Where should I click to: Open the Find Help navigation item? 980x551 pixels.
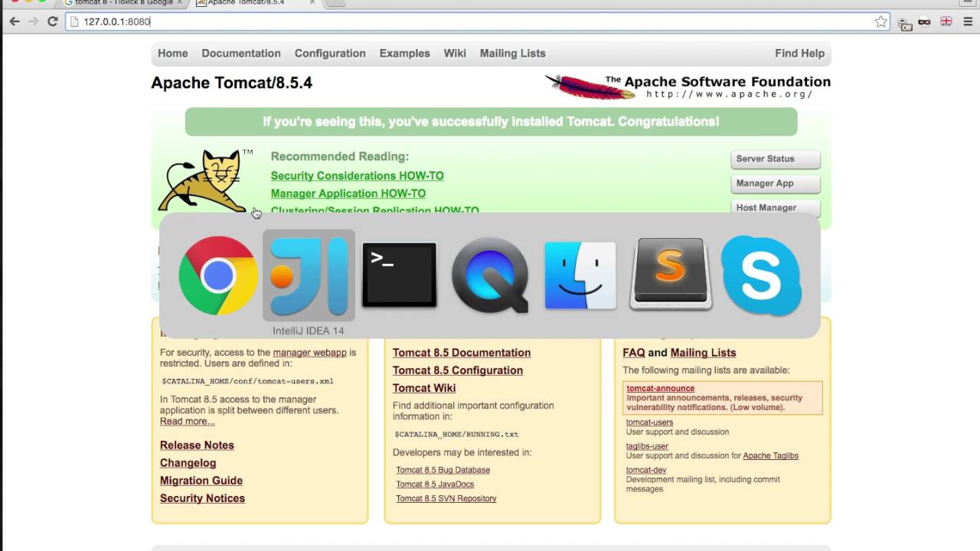(x=799, y=54)
